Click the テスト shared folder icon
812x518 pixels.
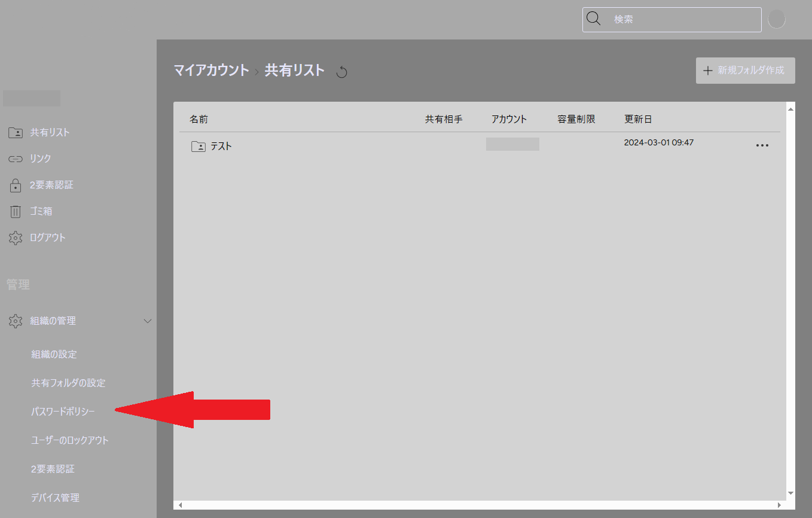point(199,146)
